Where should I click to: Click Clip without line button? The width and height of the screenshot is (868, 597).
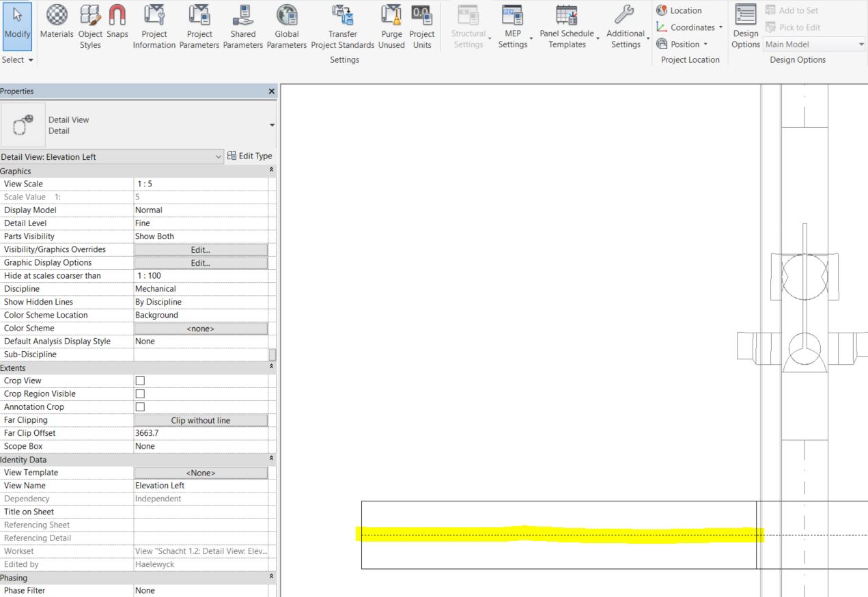coord(201,420)
